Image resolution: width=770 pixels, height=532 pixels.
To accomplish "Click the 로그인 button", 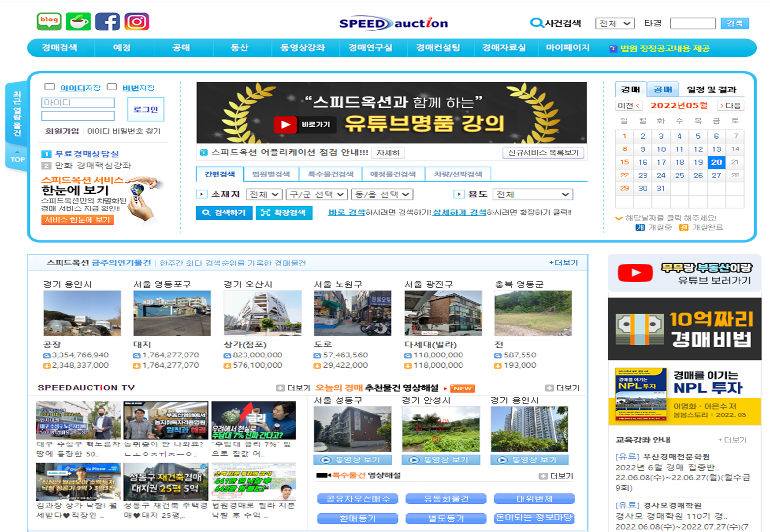I will (x=146, y=109).
